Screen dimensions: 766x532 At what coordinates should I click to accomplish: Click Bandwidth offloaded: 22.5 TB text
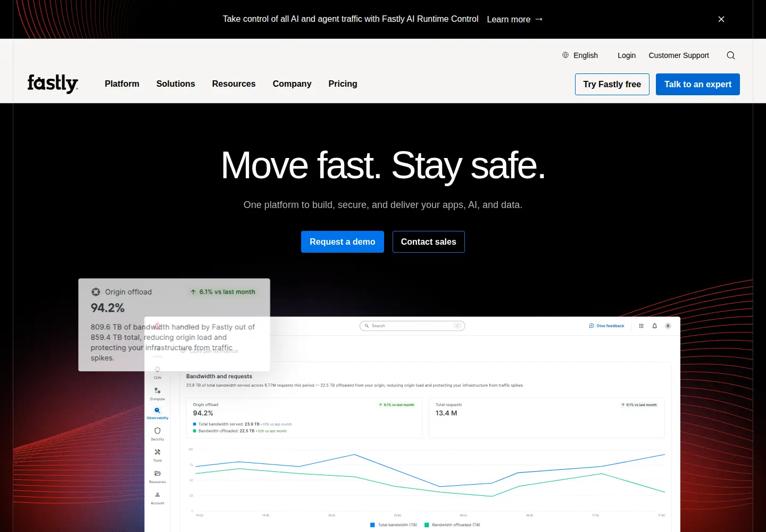click(226, 431)
